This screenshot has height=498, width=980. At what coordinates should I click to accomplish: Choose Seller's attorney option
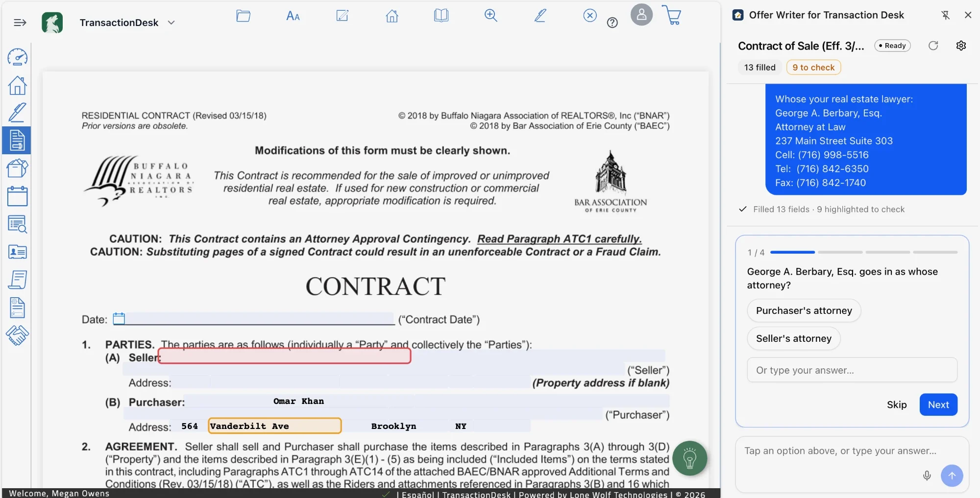pyautogui.click(x=793, y=338)
